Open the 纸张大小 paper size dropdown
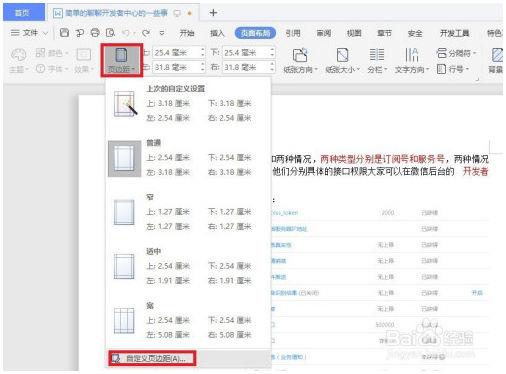 (x=342, y=60)
